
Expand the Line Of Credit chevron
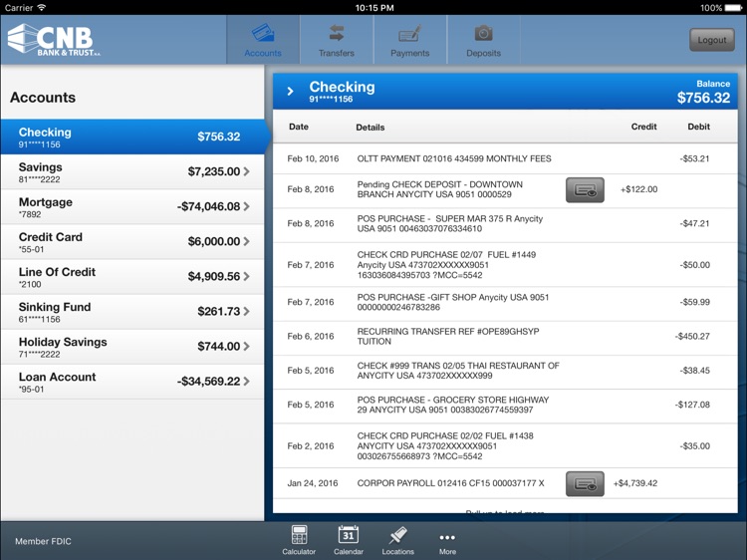pos(246,276)
